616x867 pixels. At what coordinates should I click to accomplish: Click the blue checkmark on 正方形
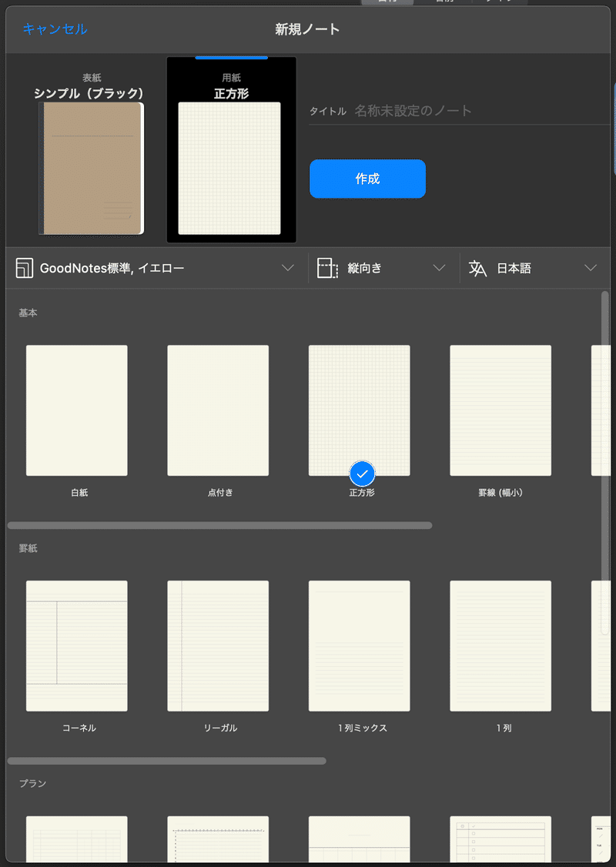[x=362, y=474]
